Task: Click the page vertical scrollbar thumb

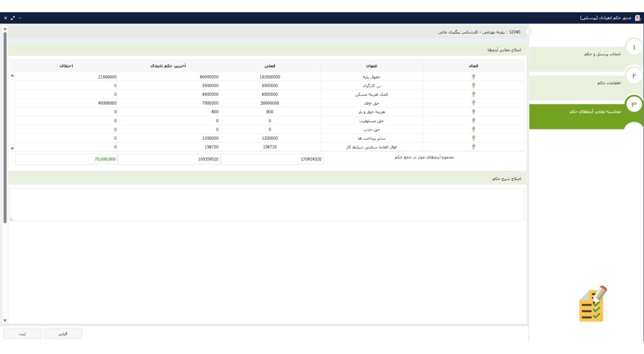Action: (5, 127)
